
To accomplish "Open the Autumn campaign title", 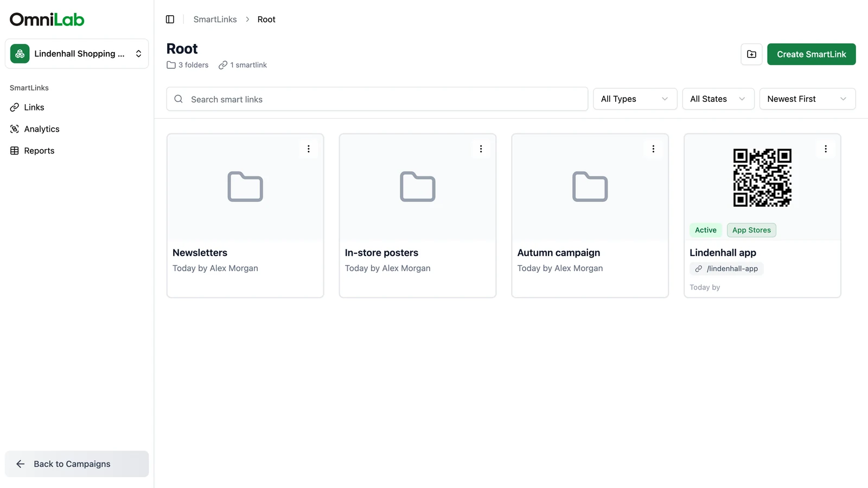I will point(559,253).
